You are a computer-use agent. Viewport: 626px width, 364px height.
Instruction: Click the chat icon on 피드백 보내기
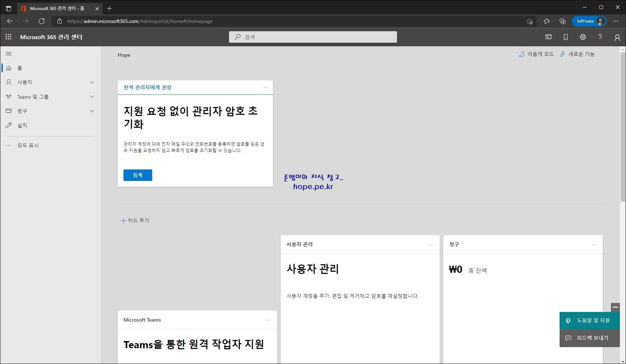568,338
